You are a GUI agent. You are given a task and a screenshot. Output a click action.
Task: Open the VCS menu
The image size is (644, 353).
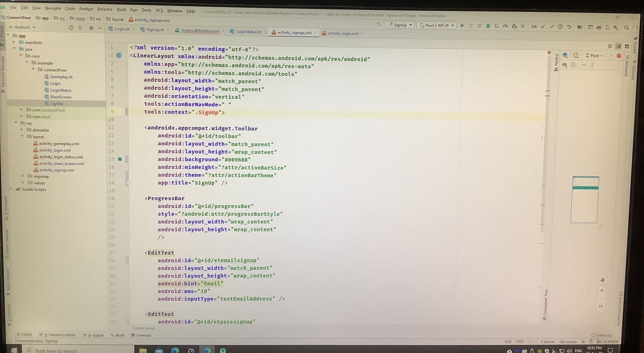[x=159, y=10]
